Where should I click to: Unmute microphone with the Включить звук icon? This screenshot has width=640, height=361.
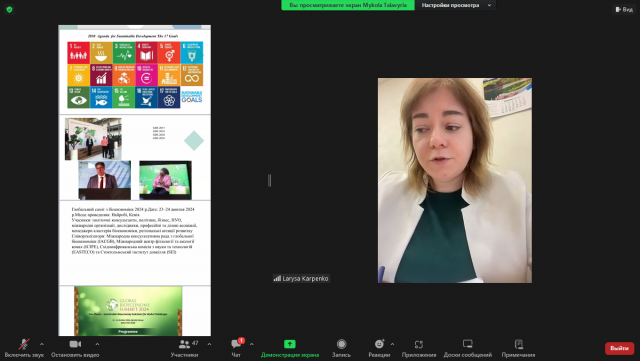click(24, 344)
